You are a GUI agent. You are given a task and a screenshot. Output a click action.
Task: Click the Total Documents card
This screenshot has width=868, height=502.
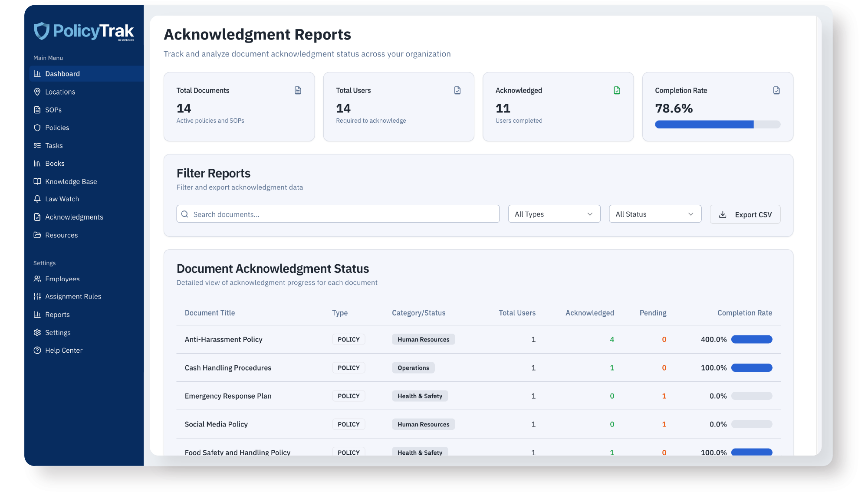pyautogui.click(x=239, y=107)
